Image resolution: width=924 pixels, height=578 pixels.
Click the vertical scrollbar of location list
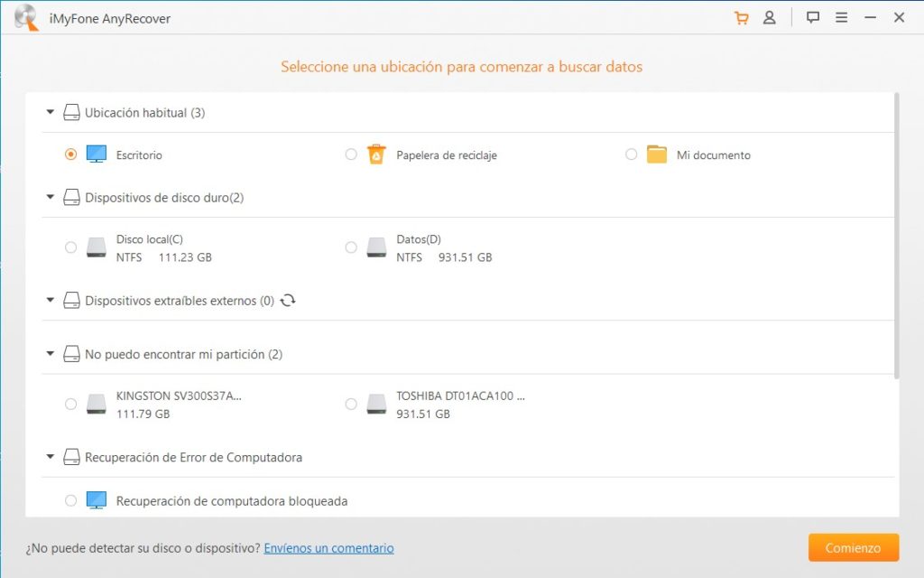[896, 235]
